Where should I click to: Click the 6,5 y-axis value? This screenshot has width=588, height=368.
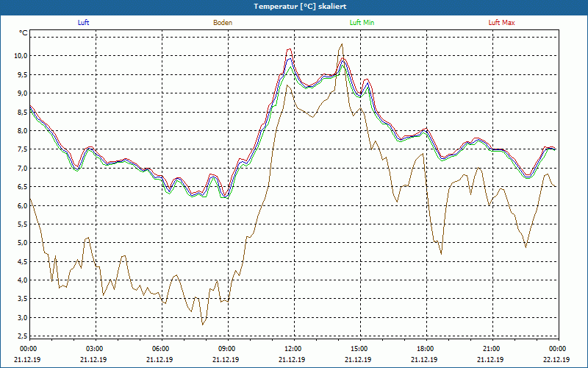point(22,187)
